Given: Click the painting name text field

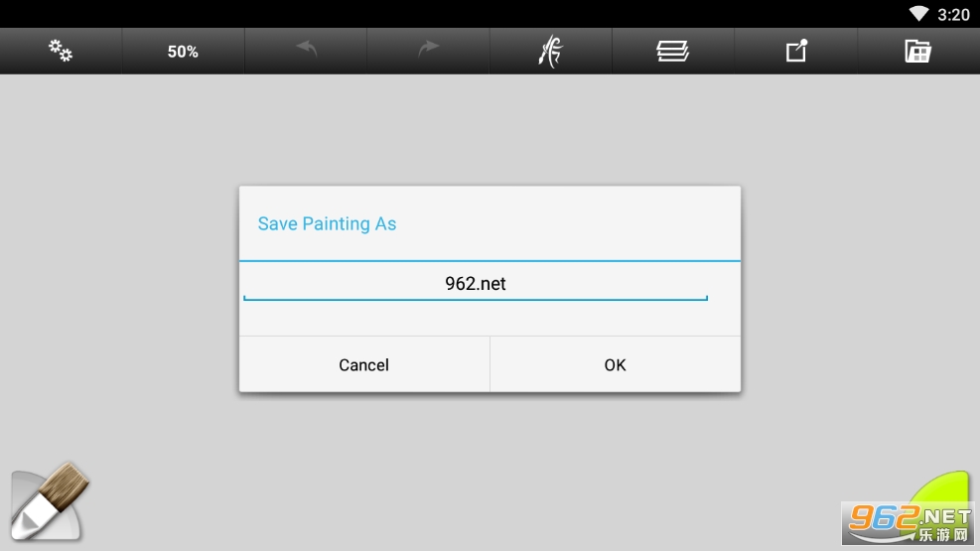Looking at the screenshot, I should pyautogui.click(x=476, y=284).
